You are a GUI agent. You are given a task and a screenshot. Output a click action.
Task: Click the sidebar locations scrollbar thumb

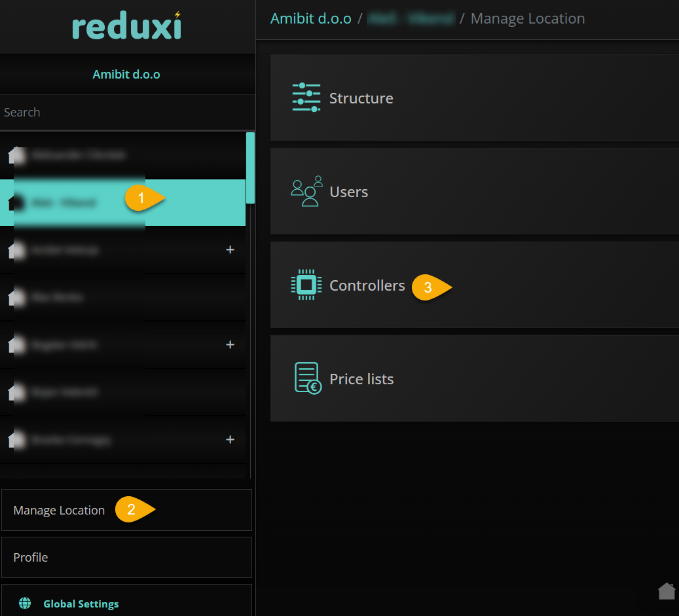coord(250,168)
